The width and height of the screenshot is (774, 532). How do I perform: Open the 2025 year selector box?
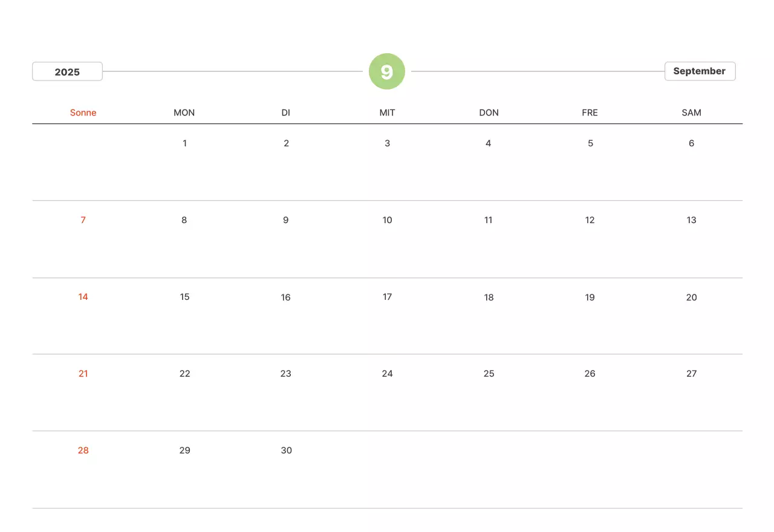pyautogui.click(x=67, y=71)
